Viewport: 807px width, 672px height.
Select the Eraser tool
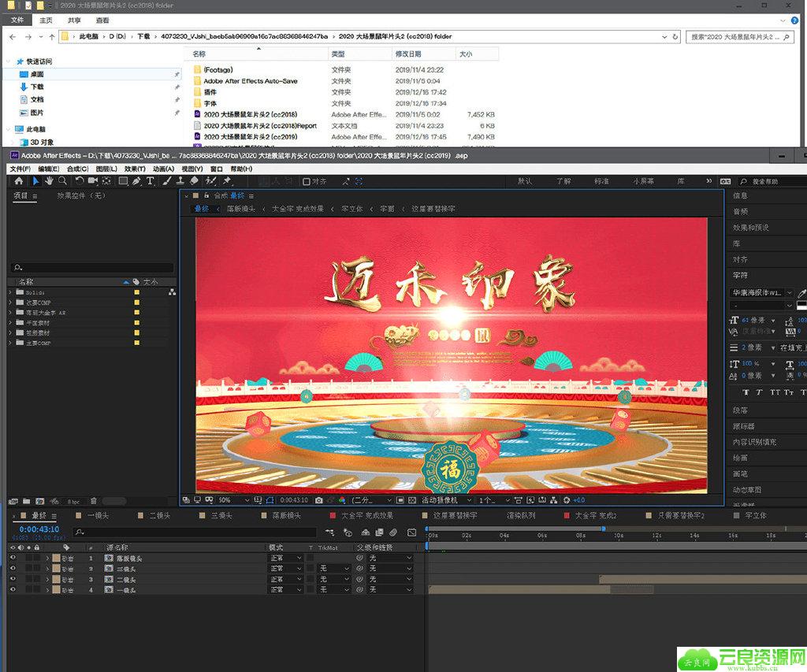[194, 180]
